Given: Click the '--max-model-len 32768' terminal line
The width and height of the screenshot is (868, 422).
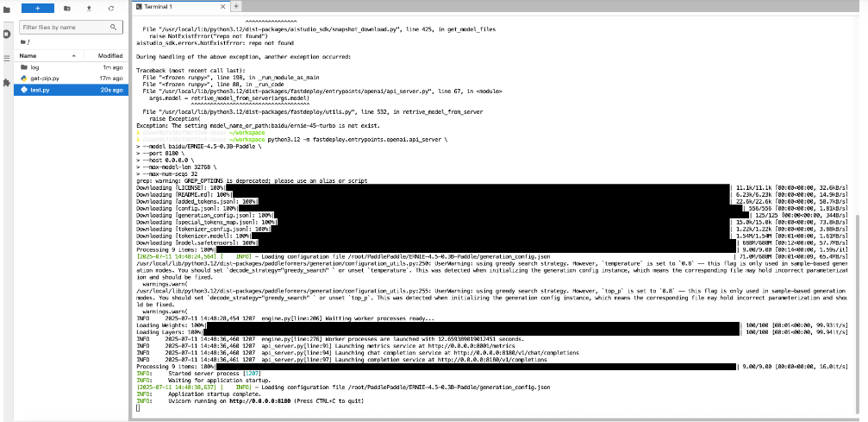Looking at the screenshot, I should point(176,167).
